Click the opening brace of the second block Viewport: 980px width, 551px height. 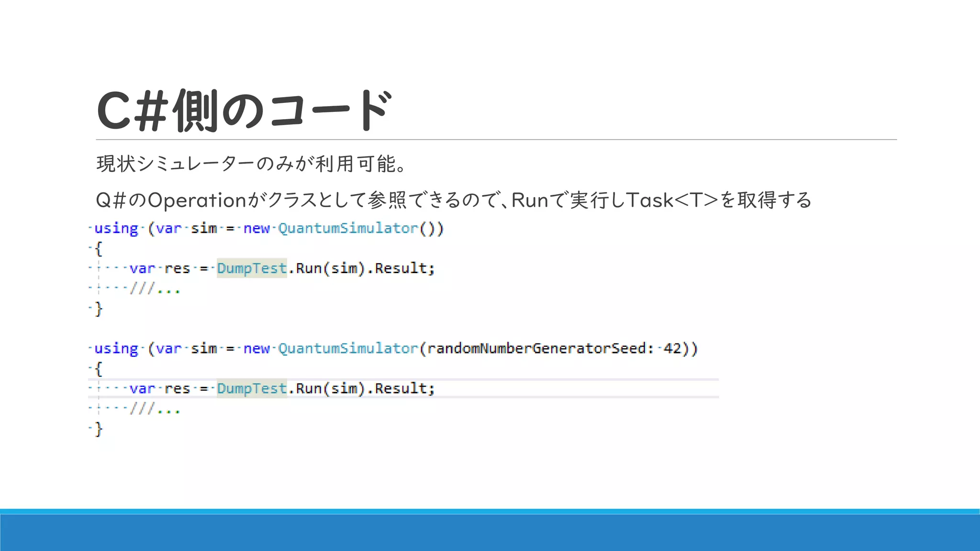coord(99,369)
